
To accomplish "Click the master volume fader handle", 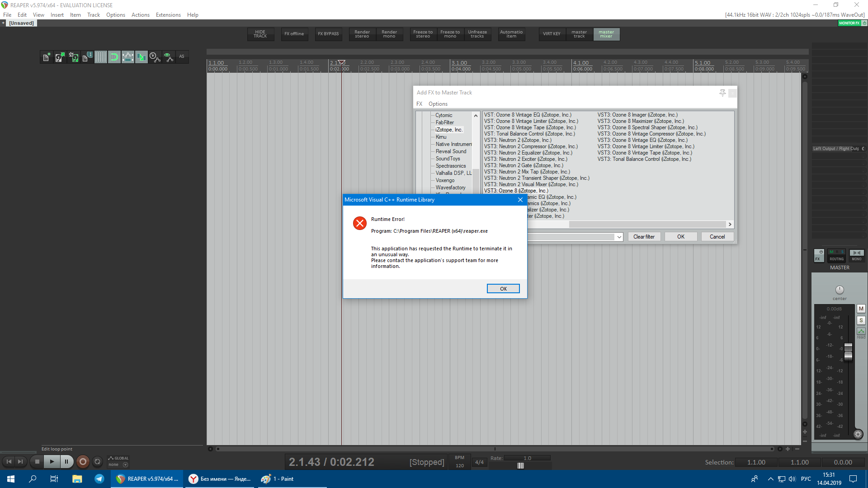I will (848, 352).
